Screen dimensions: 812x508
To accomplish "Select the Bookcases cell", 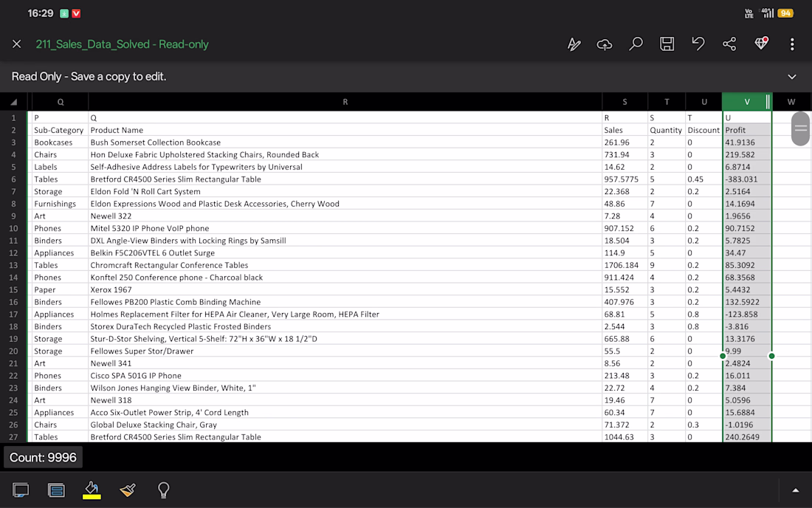I will (61, 143).
